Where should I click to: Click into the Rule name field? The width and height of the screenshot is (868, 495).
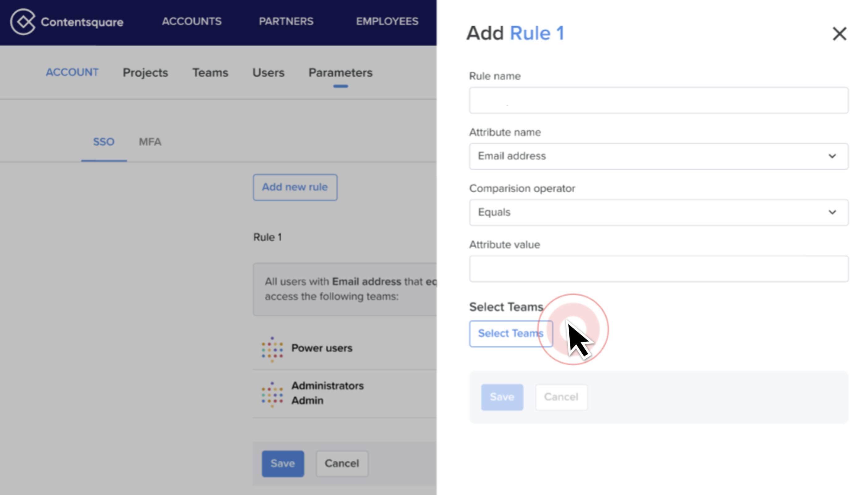(658, 100)
